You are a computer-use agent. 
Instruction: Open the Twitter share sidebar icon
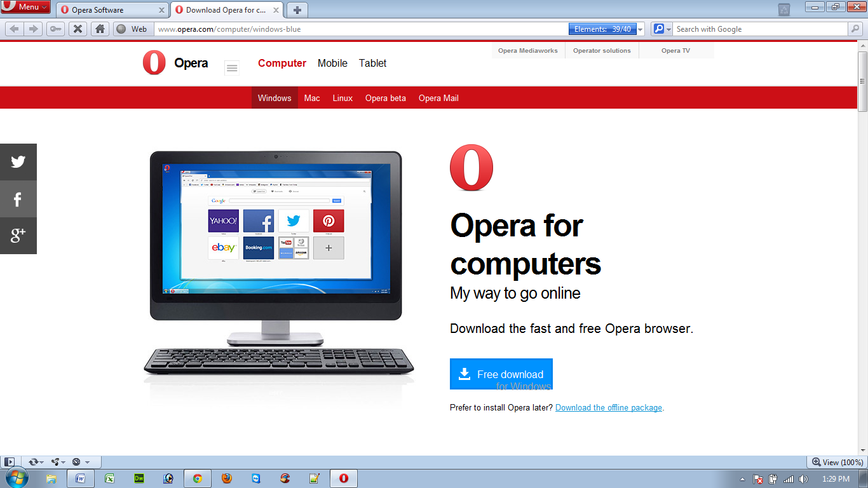coord(18,161)
